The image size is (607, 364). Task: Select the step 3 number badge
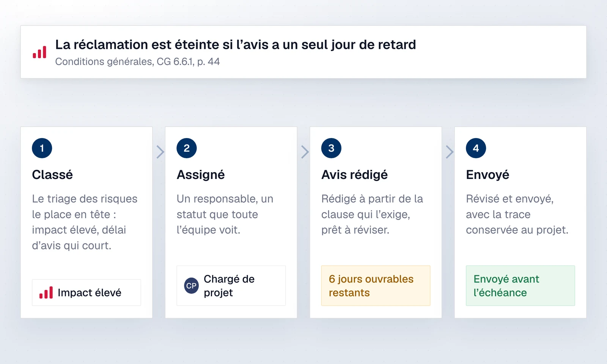[x=331, y=148]
